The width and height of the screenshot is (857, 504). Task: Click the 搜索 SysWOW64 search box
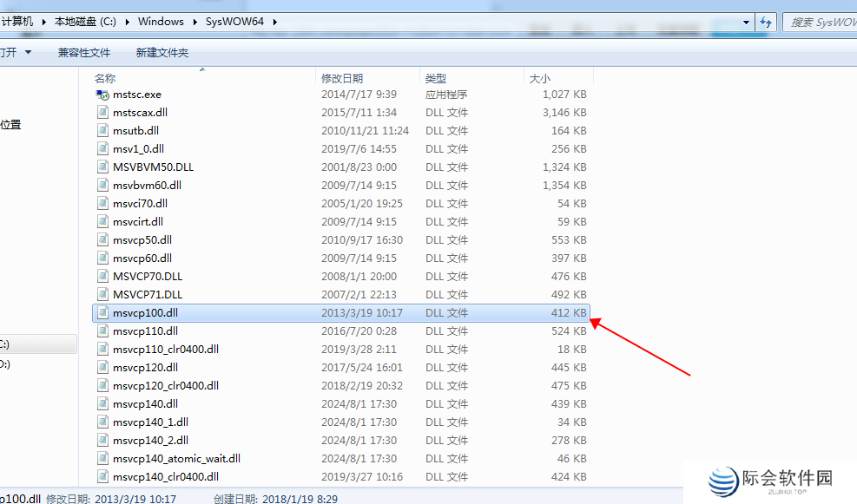click(x=820, y=22)
